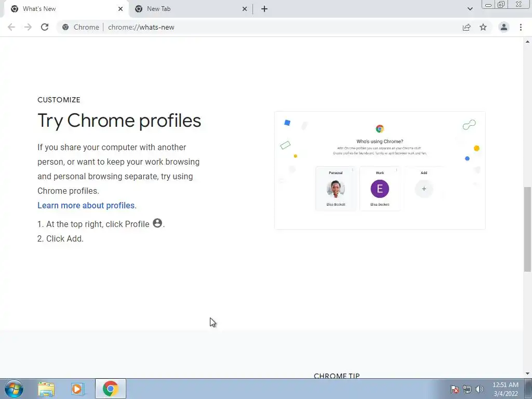Open the Profile avatar button in toolbar
Image resolution: width=532 pixels, height=399 pixels.
coord(504,27)
